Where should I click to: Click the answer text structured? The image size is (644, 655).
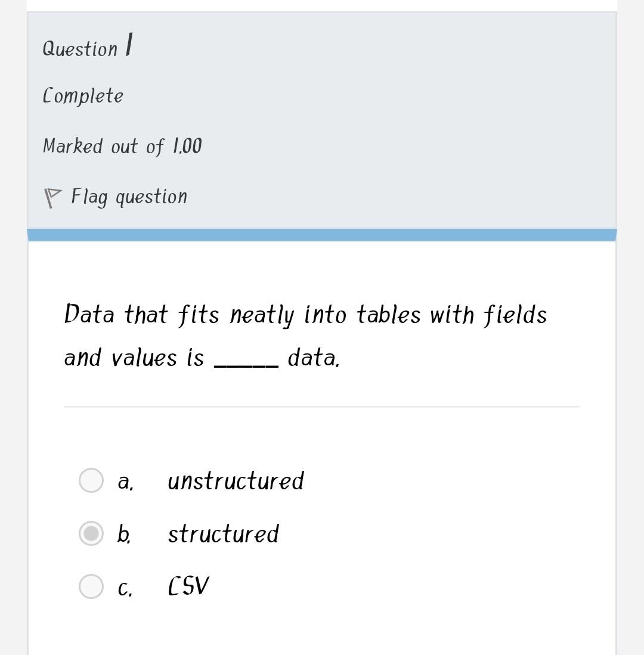click(x=224, y=533)
